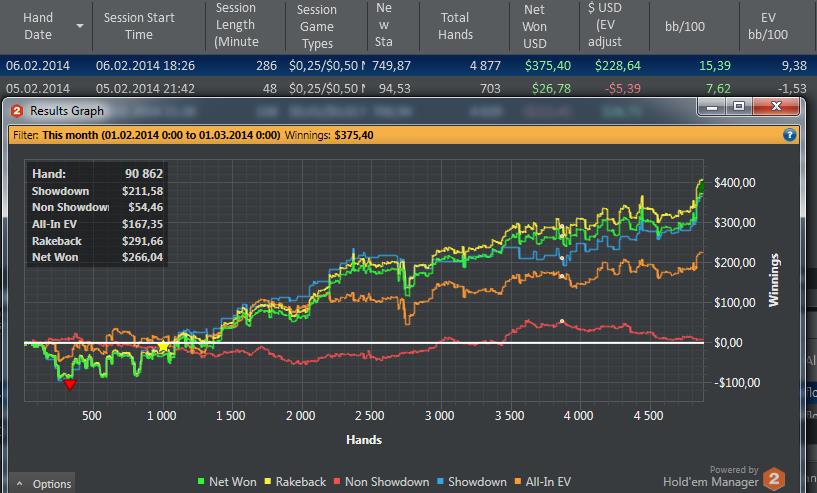Viewport: 817px width, 493px height.
Task: Toggle Rakeback line in legend
Action: [x=295, y=482]
